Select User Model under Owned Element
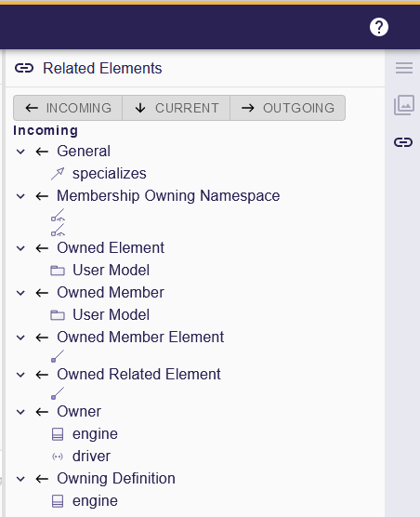420x517 pixels. (111, 270)
